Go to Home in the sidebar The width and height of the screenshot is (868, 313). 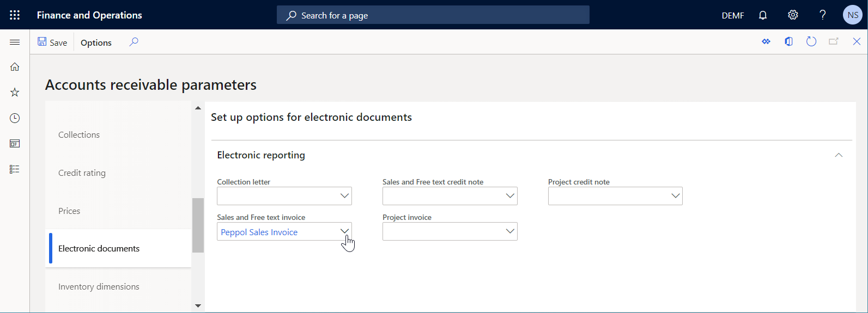[15, 66]
